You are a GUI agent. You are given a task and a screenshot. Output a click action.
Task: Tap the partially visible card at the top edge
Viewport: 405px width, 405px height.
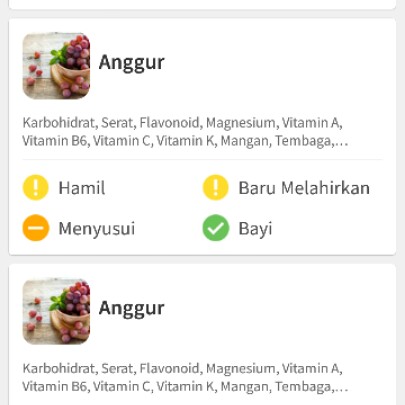pyautogui.click(x=202, y=4)
